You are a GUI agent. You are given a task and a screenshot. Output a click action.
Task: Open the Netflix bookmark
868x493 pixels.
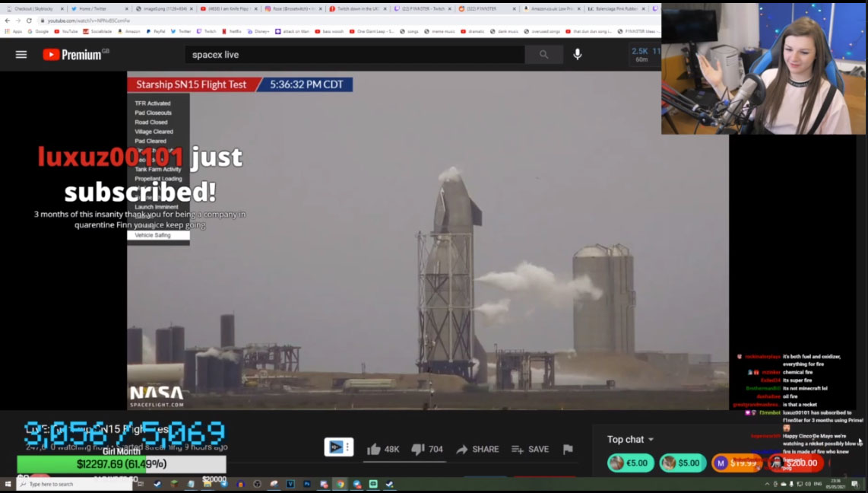pyautogui.click(x=232, y=32)
